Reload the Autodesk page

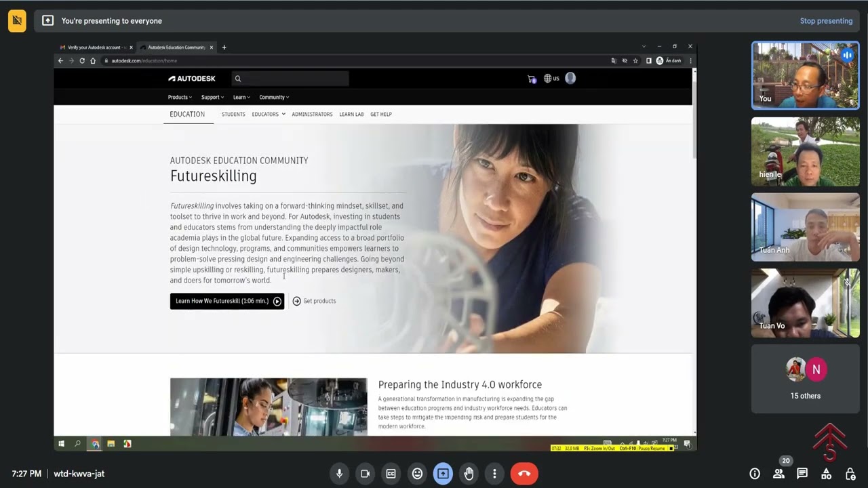[x=82, y=60]
